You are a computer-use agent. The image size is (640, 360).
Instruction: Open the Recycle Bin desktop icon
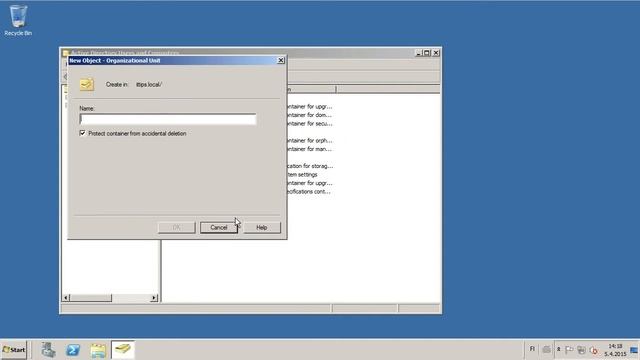[18, 20]
